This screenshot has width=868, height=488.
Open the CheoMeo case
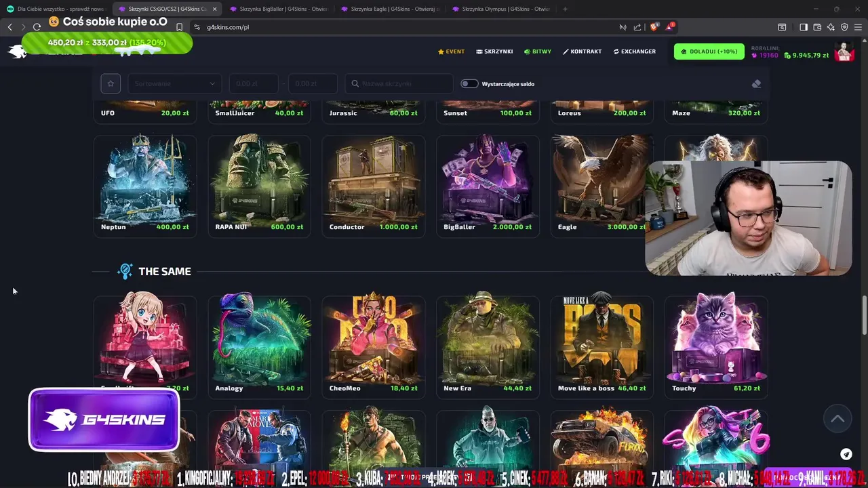(374, 346)
